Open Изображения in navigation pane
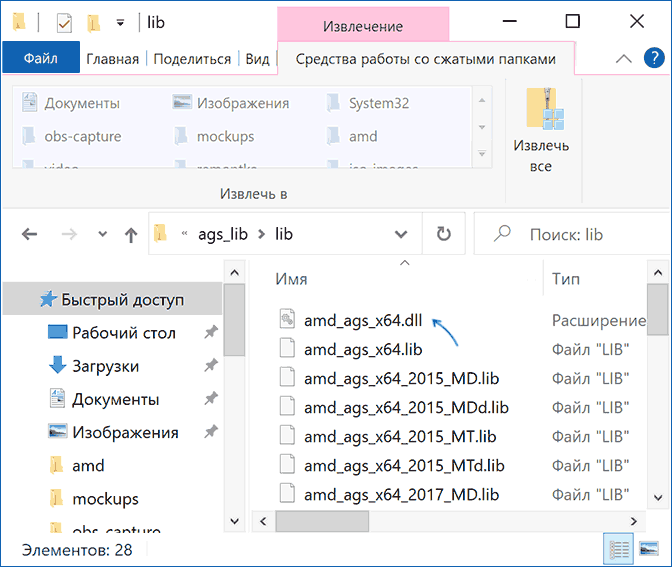The image size is (672, 567). click(x=113, y=432)
